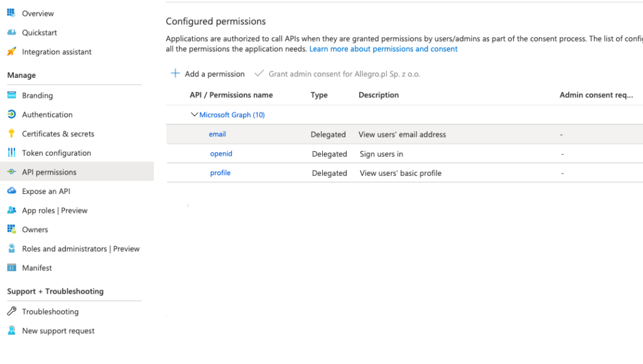Image resolution: width=643 pixels, height=364 pixels.
Task: Open the API permissions menu item
Action: point(49,172)
